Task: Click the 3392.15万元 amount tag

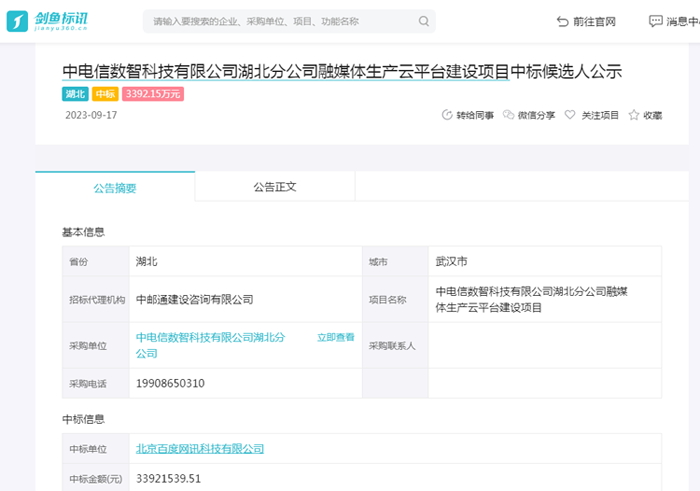Action: coord(153,94)
